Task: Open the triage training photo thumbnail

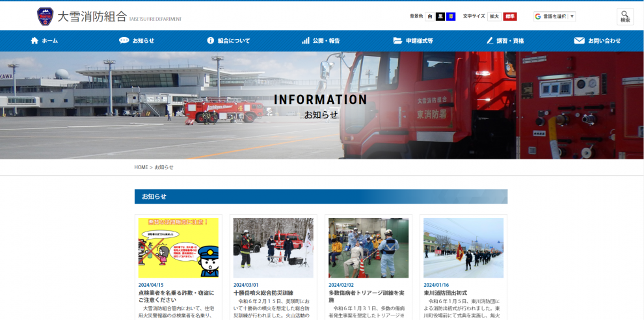Action: pos(368,248)
